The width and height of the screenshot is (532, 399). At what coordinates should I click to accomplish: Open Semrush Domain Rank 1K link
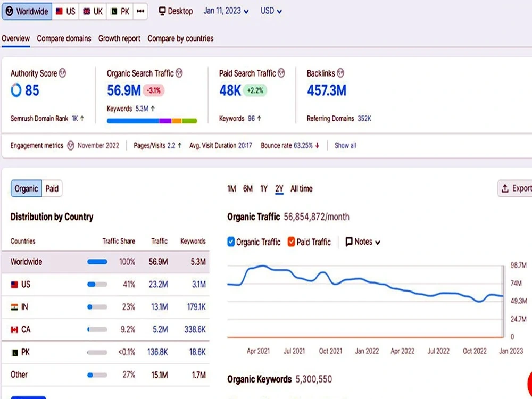[x=74, y=119]
